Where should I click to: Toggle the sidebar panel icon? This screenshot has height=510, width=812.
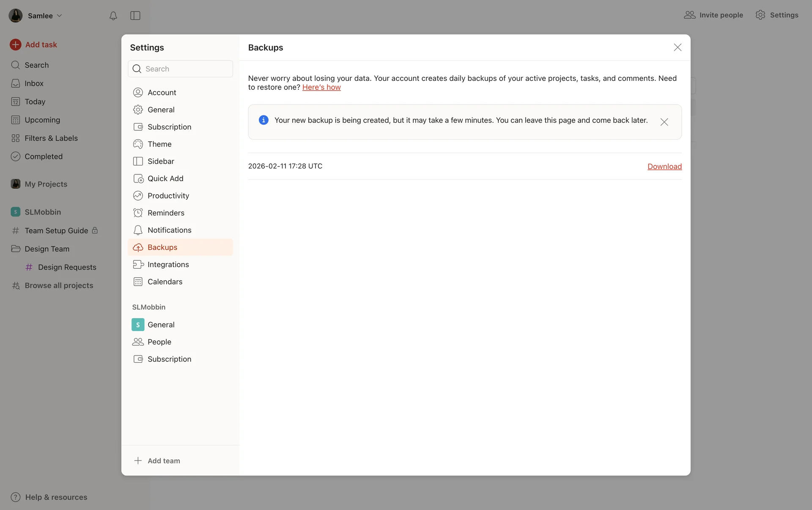(135, 16)
